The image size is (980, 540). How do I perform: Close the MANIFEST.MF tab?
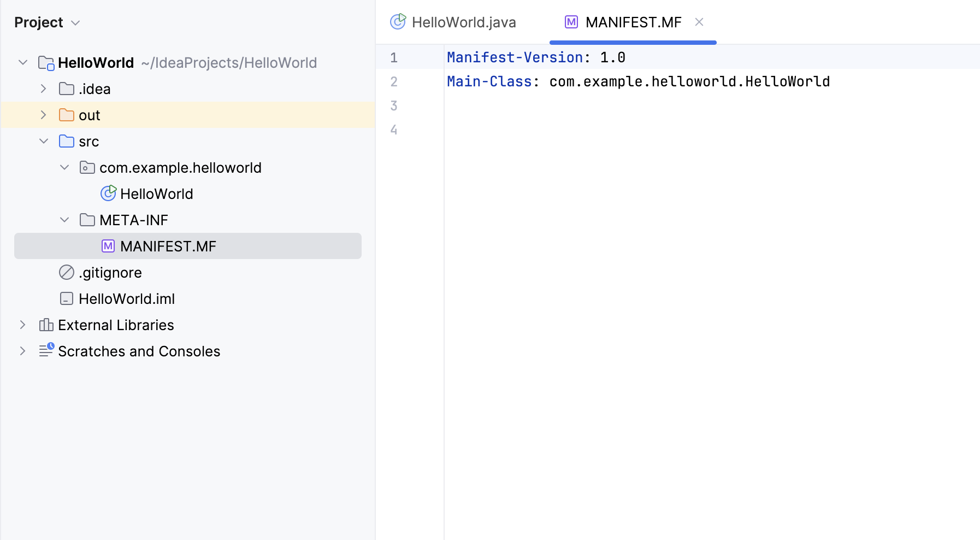[x=700, y=22]
